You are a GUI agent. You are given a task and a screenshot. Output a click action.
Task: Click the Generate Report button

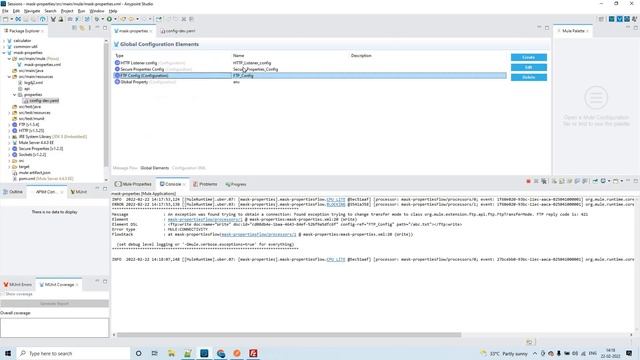point(55,304)
